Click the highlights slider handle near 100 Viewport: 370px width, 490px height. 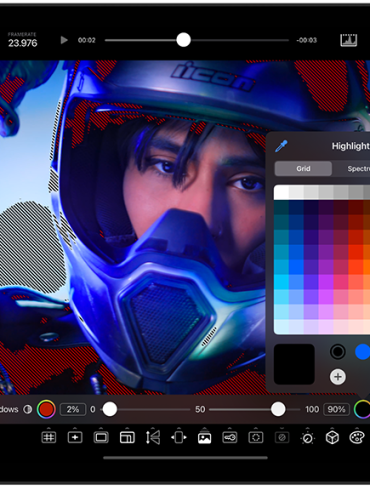click(278, 409)
